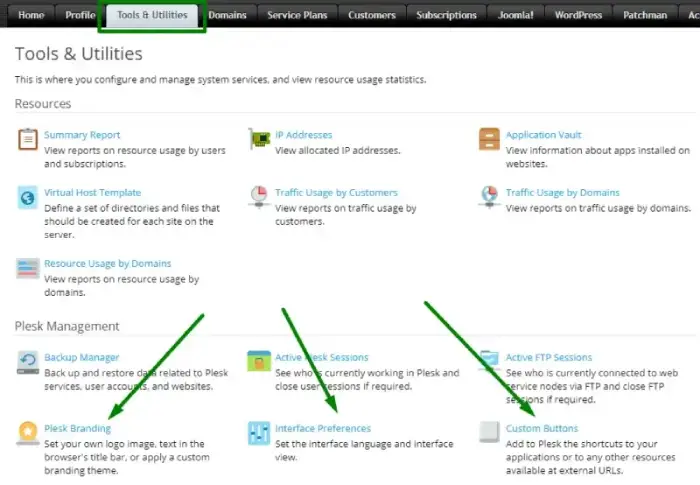
Task: Open the IP Addresses link
Action: point(304,135)
